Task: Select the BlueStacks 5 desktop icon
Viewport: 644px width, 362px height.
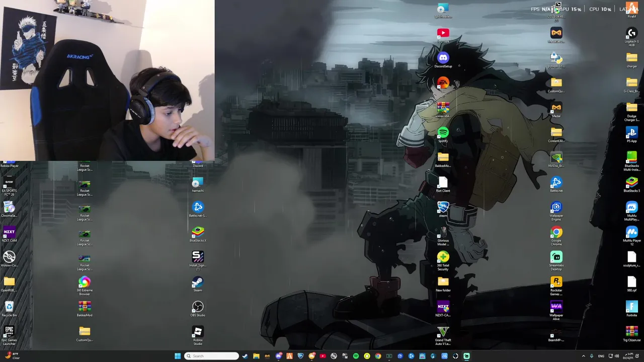Action: (x=631, y=185)
